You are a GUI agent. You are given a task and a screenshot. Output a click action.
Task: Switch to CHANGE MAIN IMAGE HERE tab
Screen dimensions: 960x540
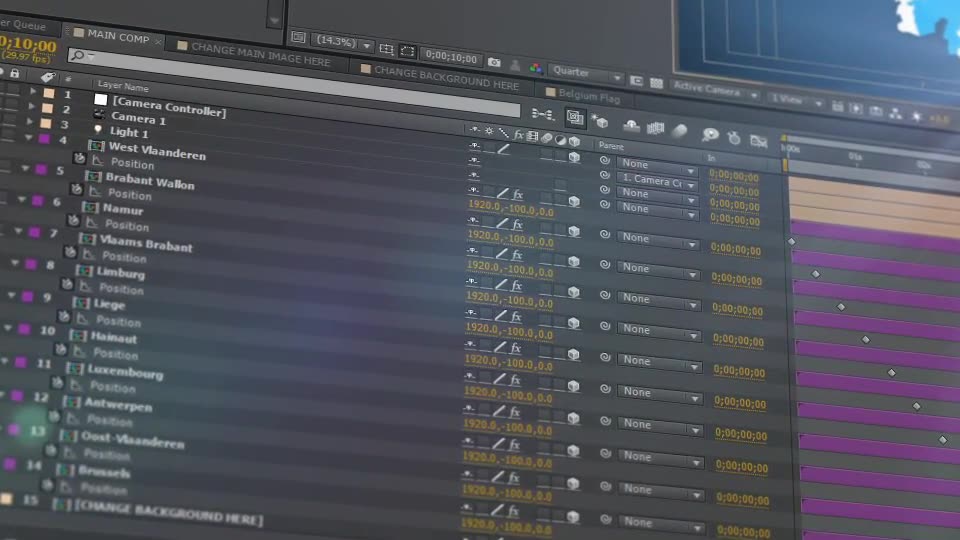pos(260,54)
